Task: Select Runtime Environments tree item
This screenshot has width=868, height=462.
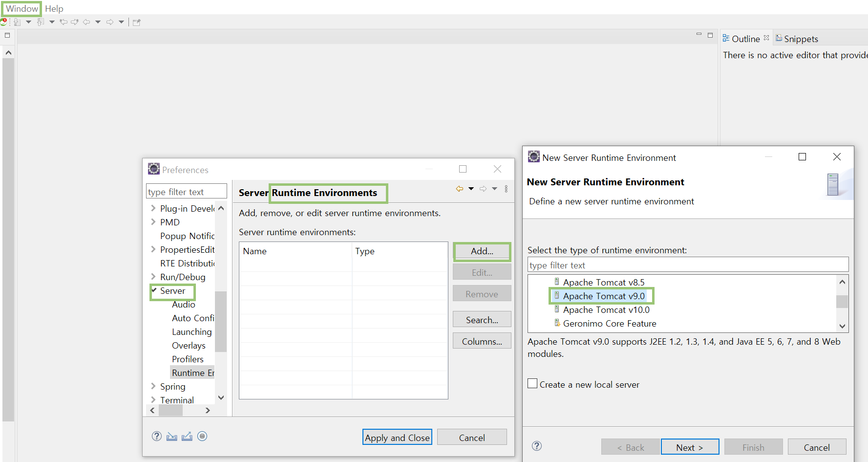Action: coord(193,373)
